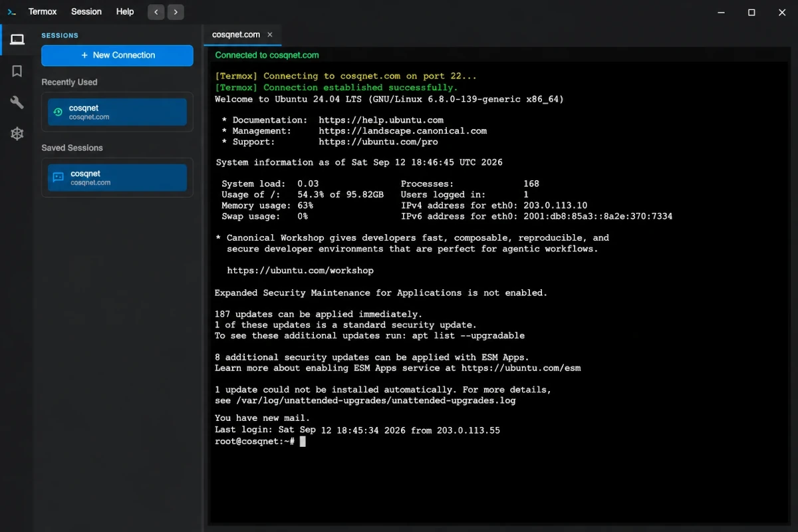Click the Connected to cosqnet.com status
This screenshot has width=798, height=532.
pyautogui.click(x=267, y=55)
